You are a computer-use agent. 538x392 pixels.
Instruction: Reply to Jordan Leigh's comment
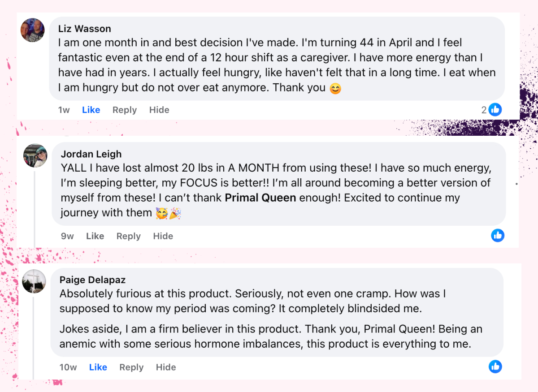point(129,236)
